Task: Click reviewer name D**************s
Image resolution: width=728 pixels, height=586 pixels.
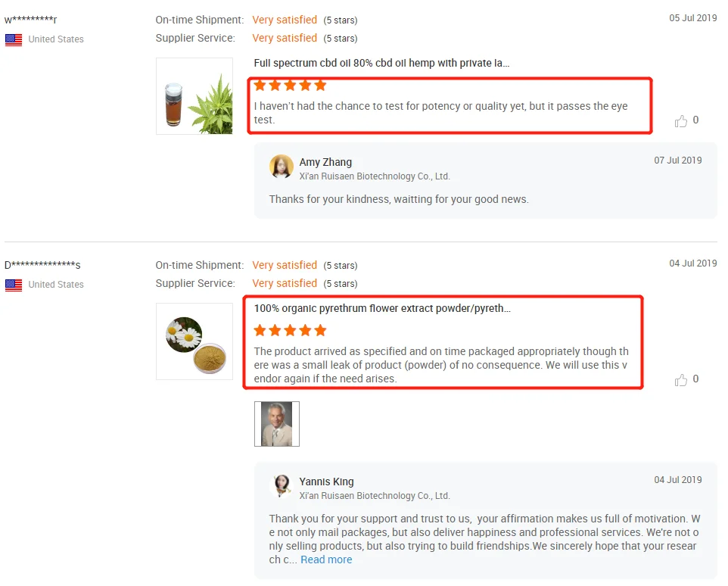Action: pos(42,265)
